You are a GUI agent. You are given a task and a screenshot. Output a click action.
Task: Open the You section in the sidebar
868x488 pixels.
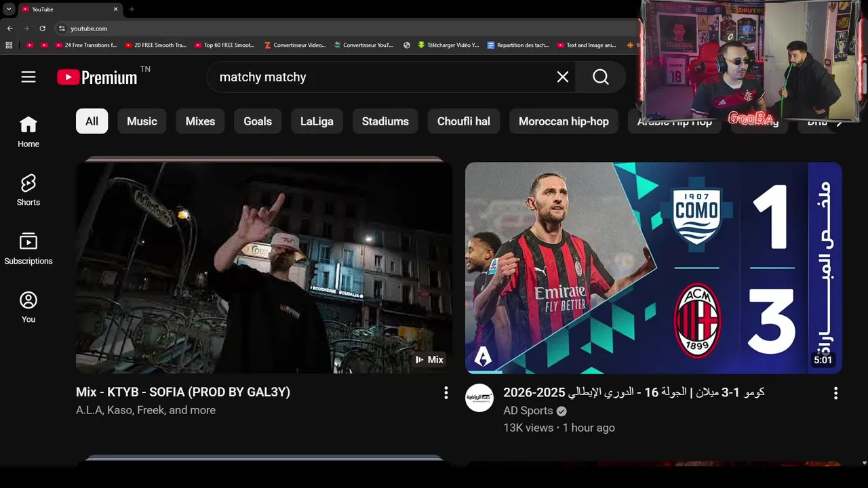[x=28, y=307]
